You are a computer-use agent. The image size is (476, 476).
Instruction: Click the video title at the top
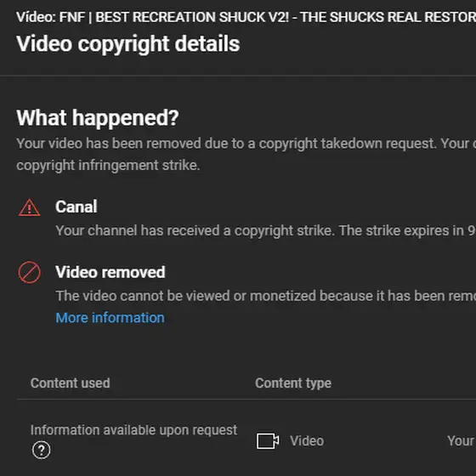(x=246, y=17)
